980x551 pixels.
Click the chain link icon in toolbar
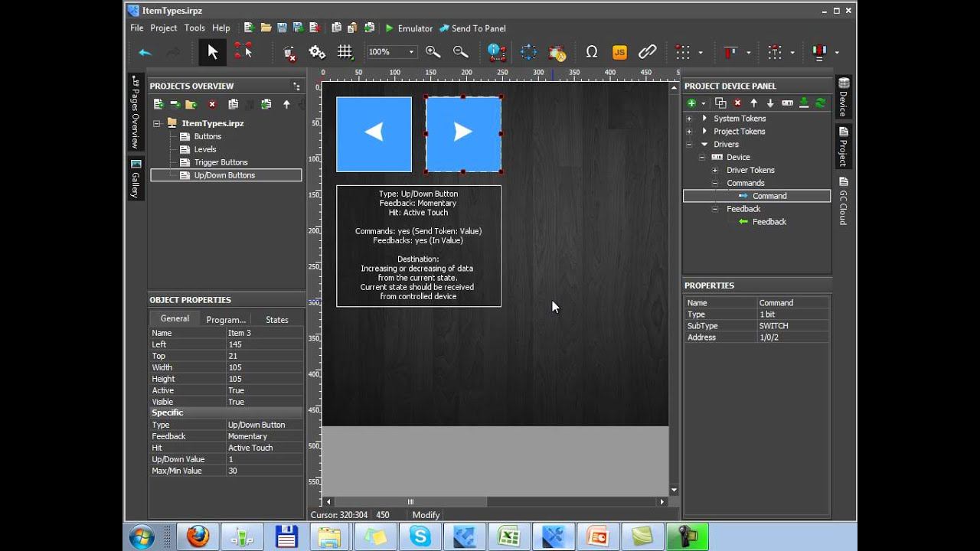(648, 52)
